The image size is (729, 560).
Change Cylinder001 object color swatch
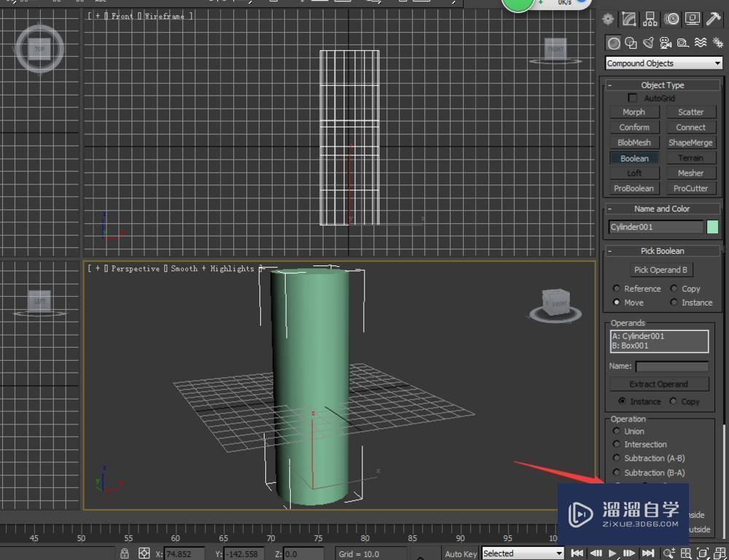[712, 227]
